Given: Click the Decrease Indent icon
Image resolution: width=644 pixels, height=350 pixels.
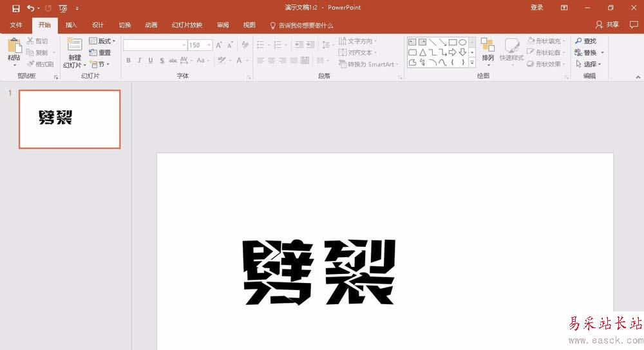Looking at the screenshot, I should (299, 45).
